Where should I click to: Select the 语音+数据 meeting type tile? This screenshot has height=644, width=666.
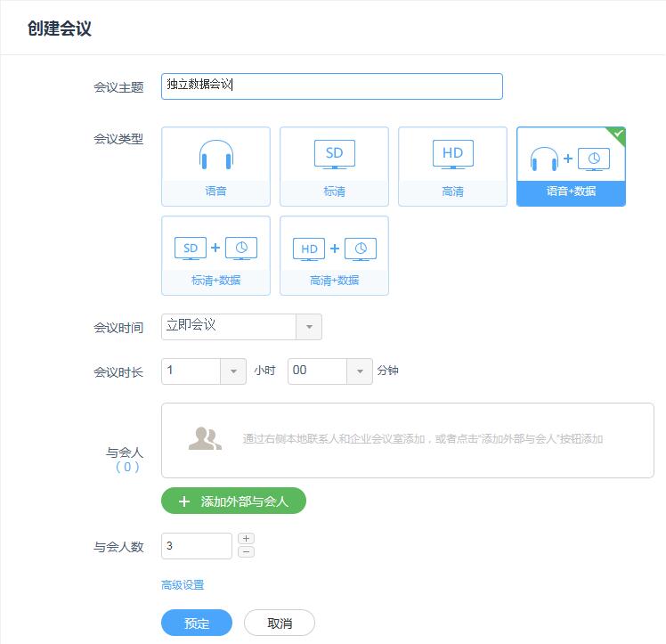point(571,167)
